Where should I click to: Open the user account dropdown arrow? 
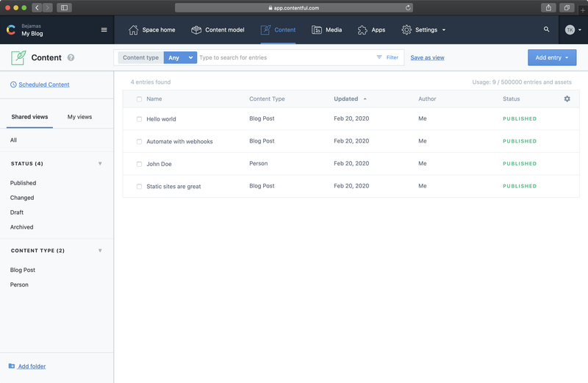pyautogui.click(x=580, y=30)
